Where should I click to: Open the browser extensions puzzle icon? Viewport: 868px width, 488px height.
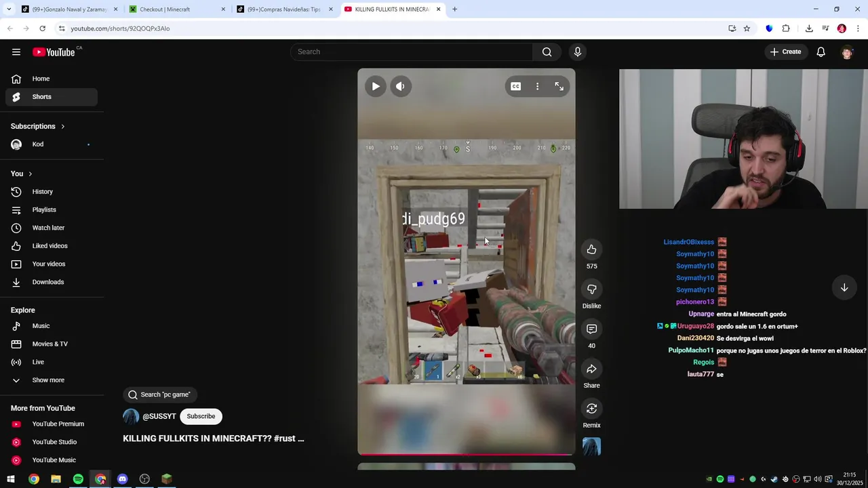[786, 28]
